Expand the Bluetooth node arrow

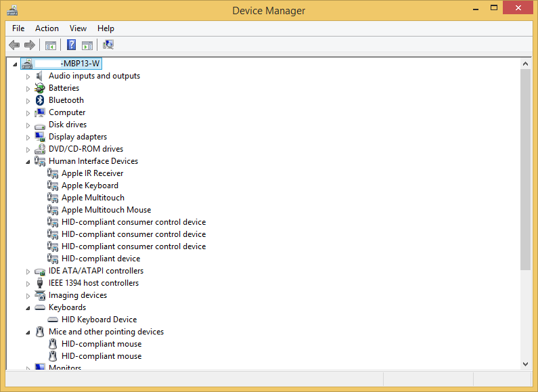coord(28,101)
